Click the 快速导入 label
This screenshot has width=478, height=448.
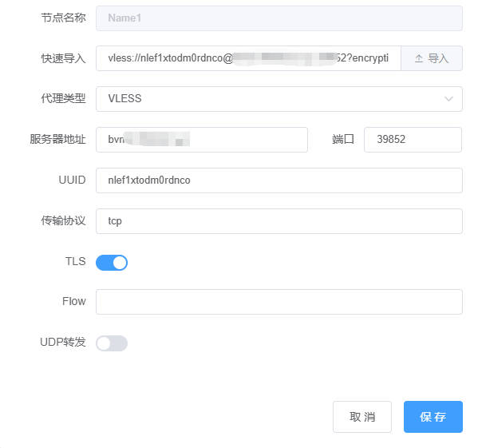pyautogui.click(x=63, y=58)
